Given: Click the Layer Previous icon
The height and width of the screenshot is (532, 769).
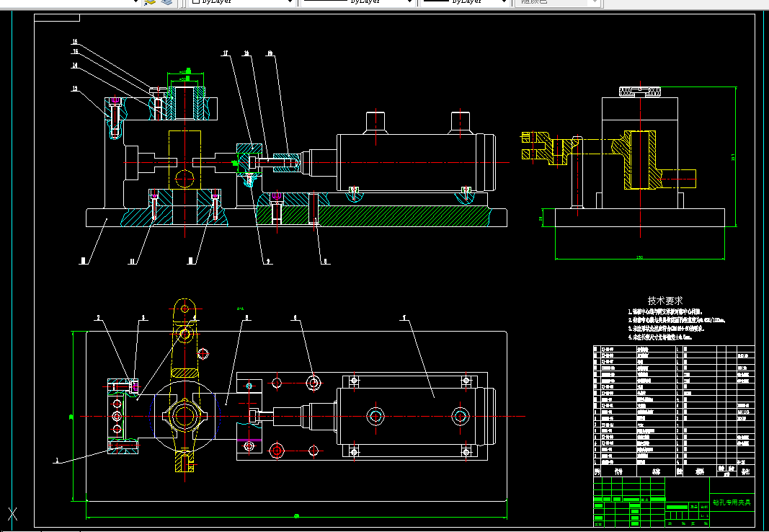Looking at the screenshot, I should (x=166, y=2).
